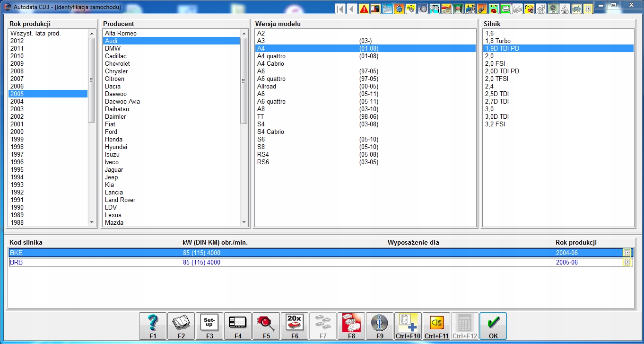Open the blue globe icon on orange

[399, 9]
